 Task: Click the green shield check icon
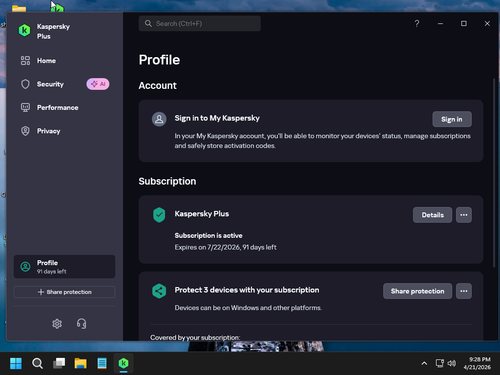(x=159, y=215)
